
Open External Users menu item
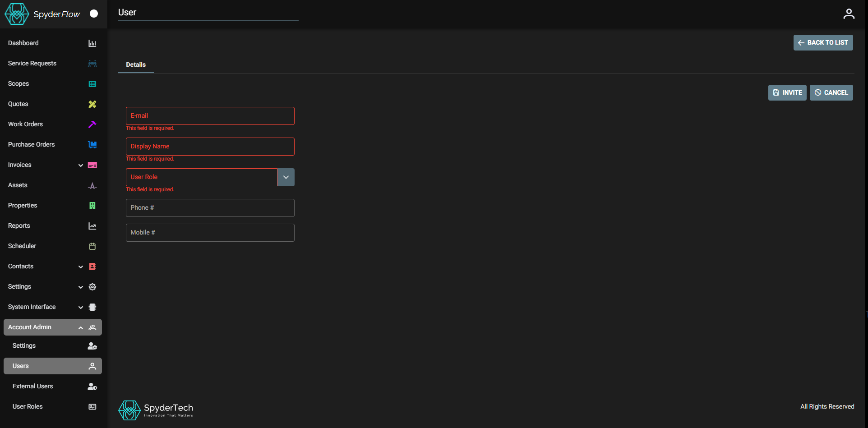(x=33, y=386)
